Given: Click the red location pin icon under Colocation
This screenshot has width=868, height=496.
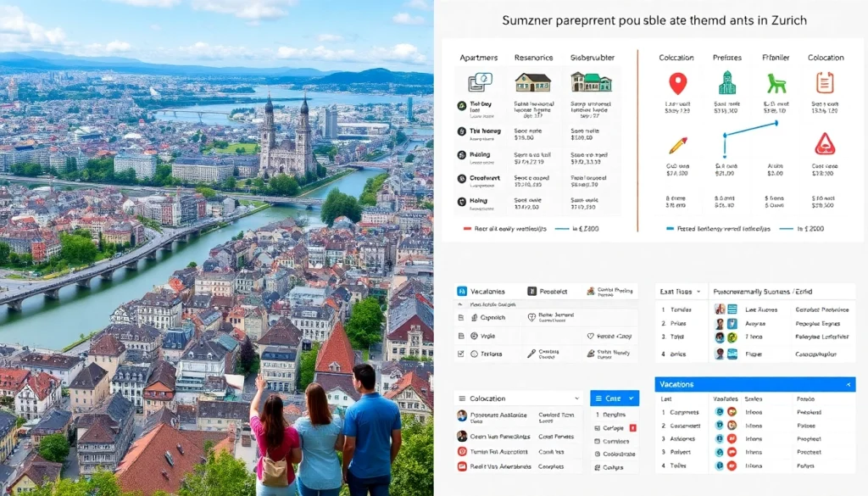Looking at the screenshot, I should (677, 83).
